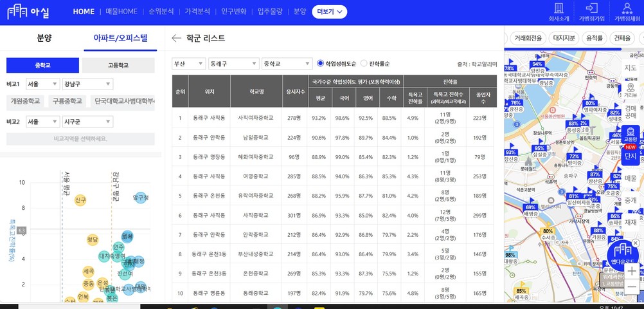Viewport: 644px width, 309px height.
Task: Click 사직여자중학교 in the school table
Action: (255, 118)
